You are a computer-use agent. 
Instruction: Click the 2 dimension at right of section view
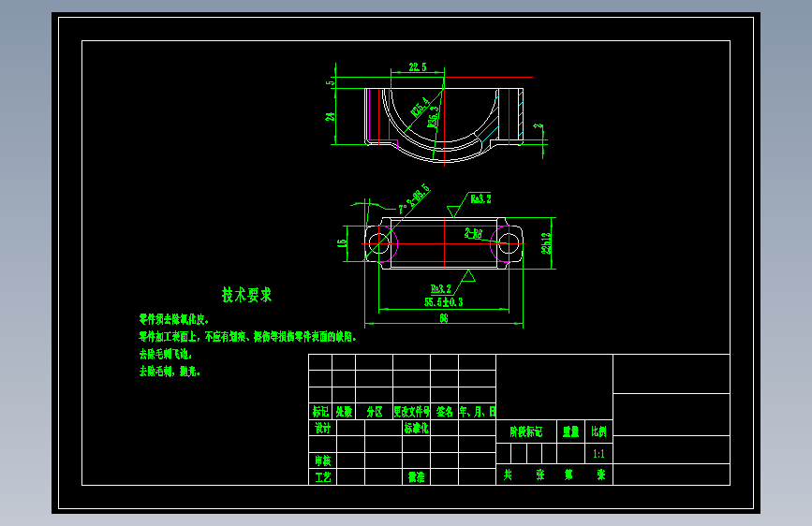coord(539,125)
